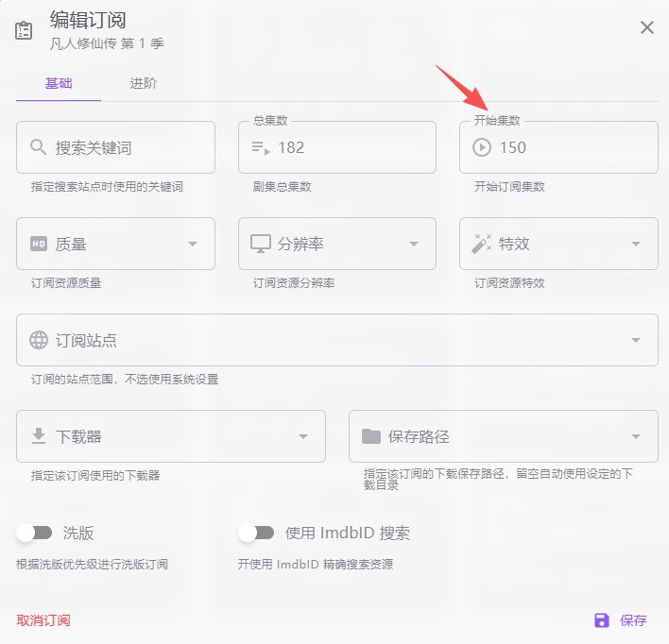This screenshot has height=644, width=669.
Task: Enable the 洗版 toggle switch
Action: pyautogui.click(x=34, y=533)
